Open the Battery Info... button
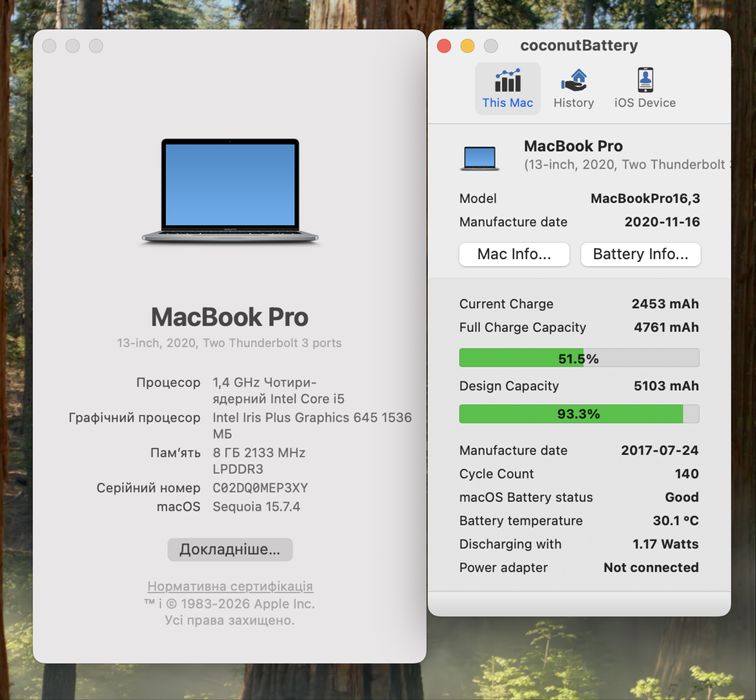 [x=640, y=254]
